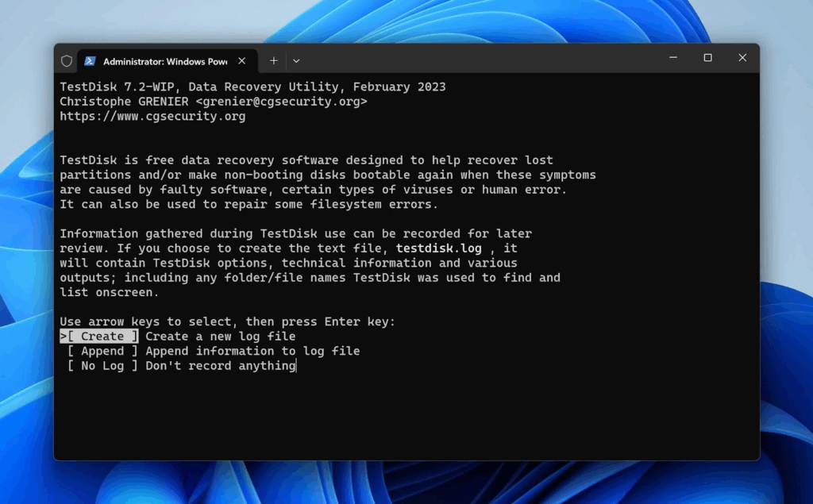The height and width of the screenshot is (504, 813).
Task: Click empty title bar area beside tabs
Action: (476, 60)
